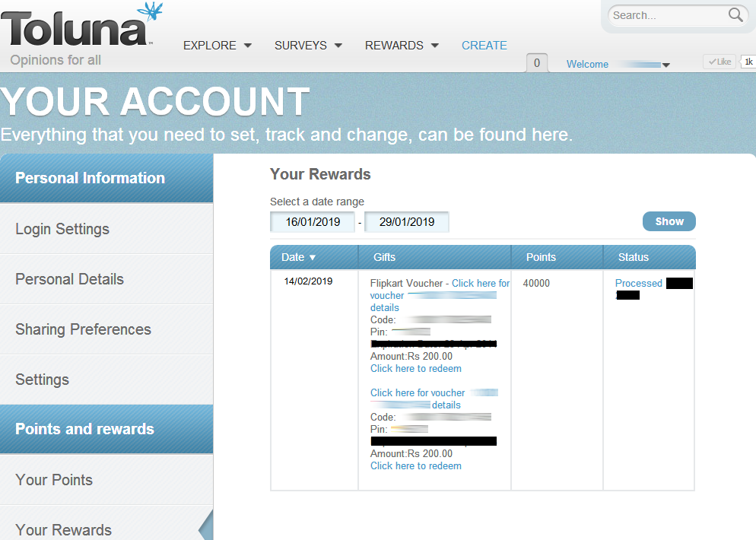Click the Status column header
756x540 pixels.
tap(650, 257)
